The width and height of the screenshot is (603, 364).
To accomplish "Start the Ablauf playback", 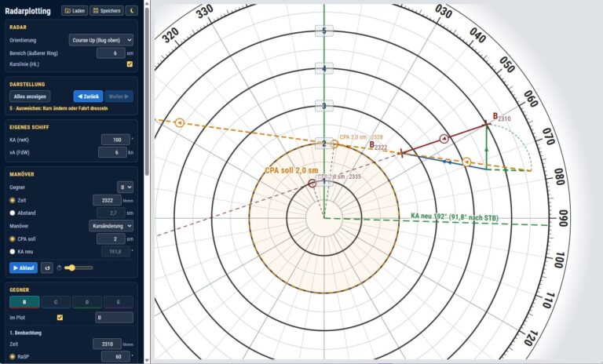I will click(24, 268).
